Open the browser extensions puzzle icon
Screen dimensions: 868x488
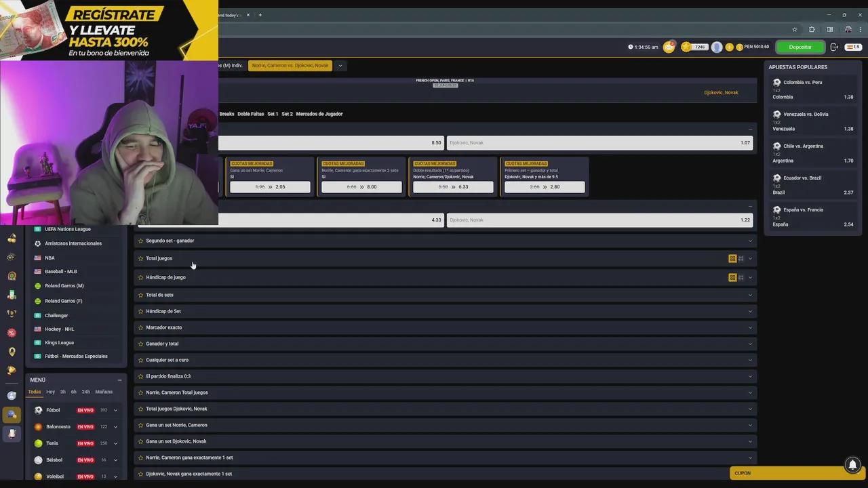pos(812,29)
